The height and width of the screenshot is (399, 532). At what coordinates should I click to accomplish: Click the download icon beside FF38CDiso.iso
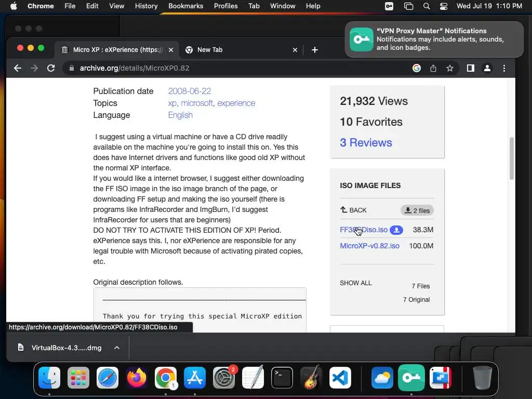(x=396, y=230)
